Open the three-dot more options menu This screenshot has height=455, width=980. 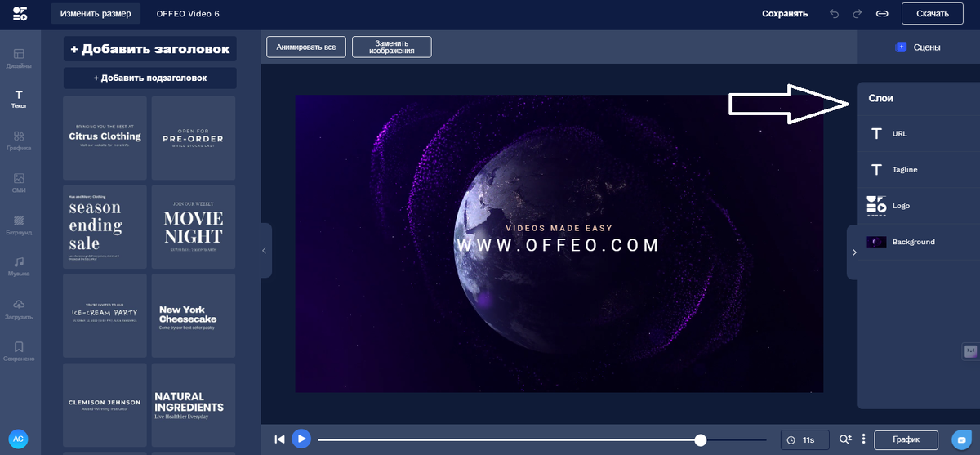863,439
